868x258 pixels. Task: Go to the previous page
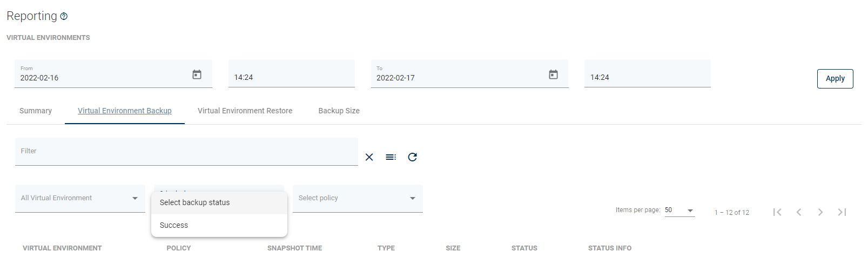click(x=799, y=212)
